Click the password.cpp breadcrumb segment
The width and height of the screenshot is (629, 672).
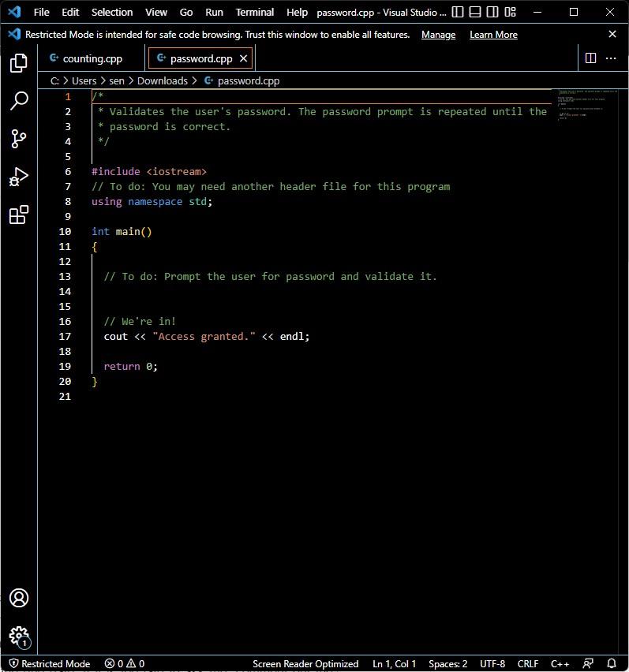242,80
